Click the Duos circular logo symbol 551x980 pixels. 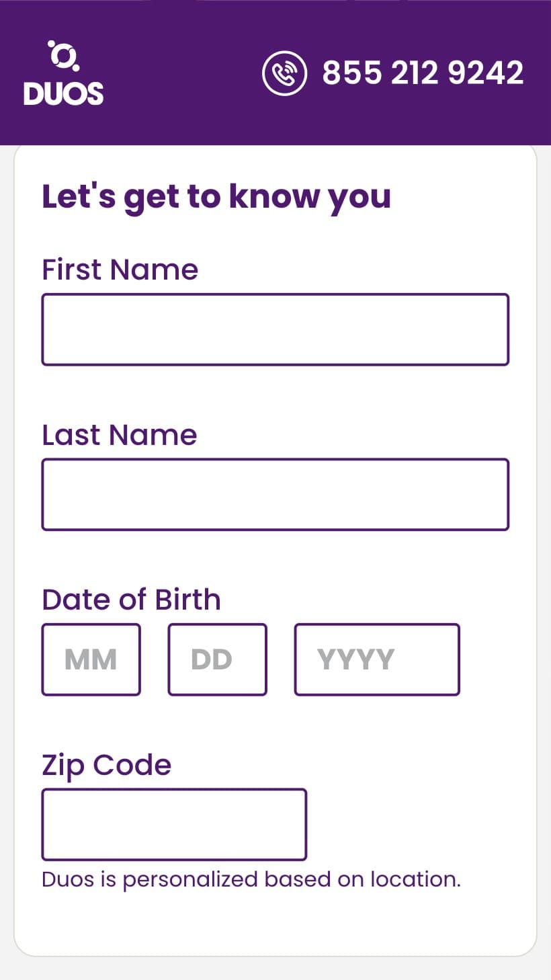(x=64, y=55)
